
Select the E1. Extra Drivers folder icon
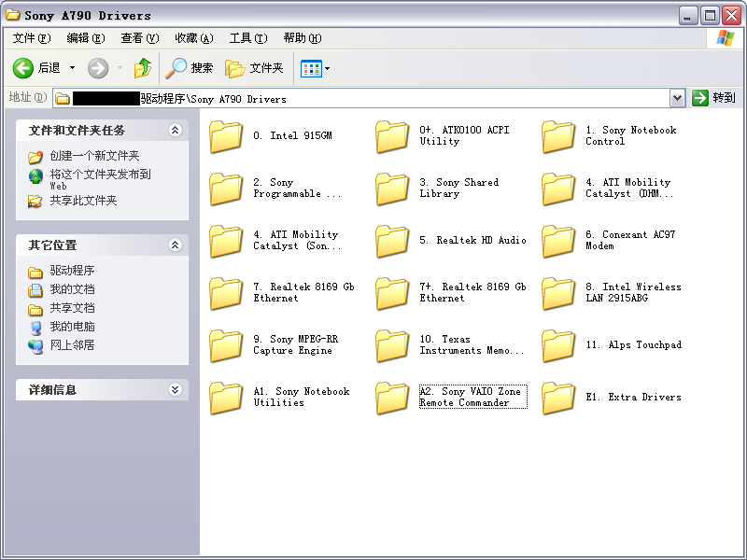(558, 399)
